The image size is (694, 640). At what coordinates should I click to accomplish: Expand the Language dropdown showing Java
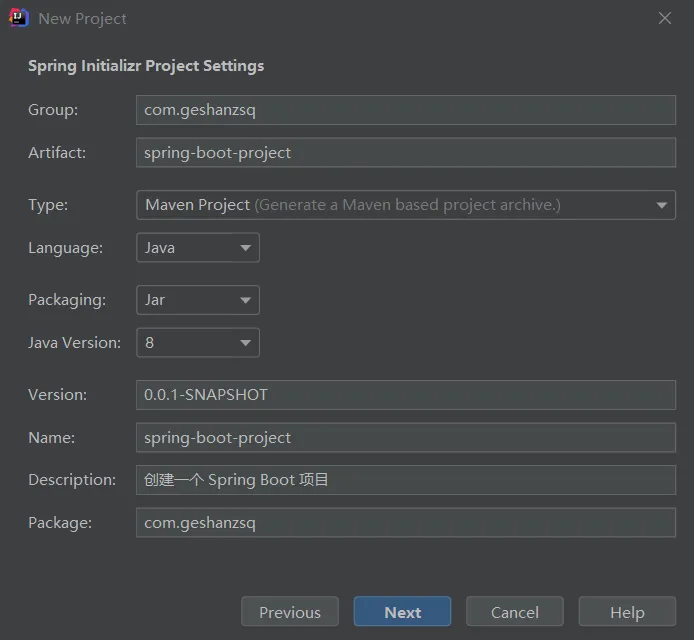coord(198,247)
